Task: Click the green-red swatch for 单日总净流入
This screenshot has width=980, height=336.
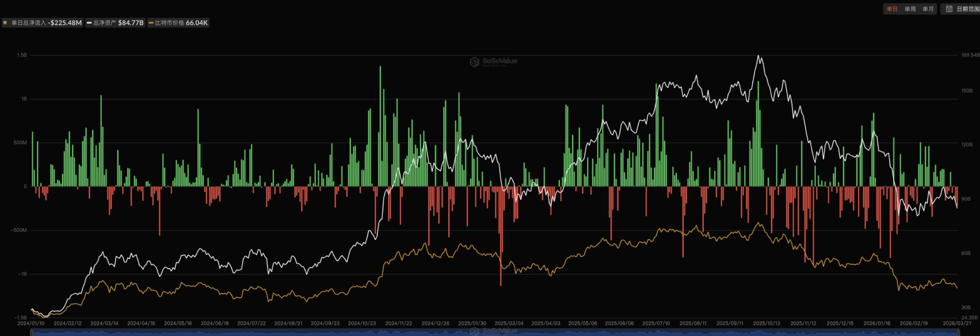Action: pos(5,23)
